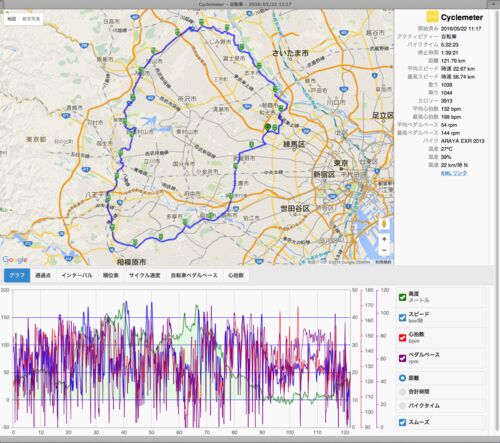Zoom out the map with minus button

pyautogui.click(x=384, y=250)
